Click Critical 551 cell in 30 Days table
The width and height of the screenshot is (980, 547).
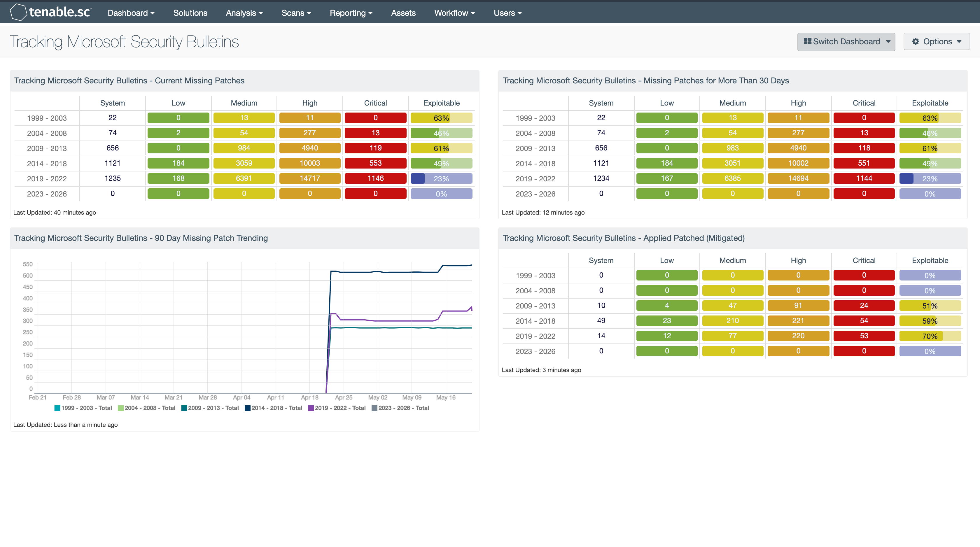[x=864, y=163]
